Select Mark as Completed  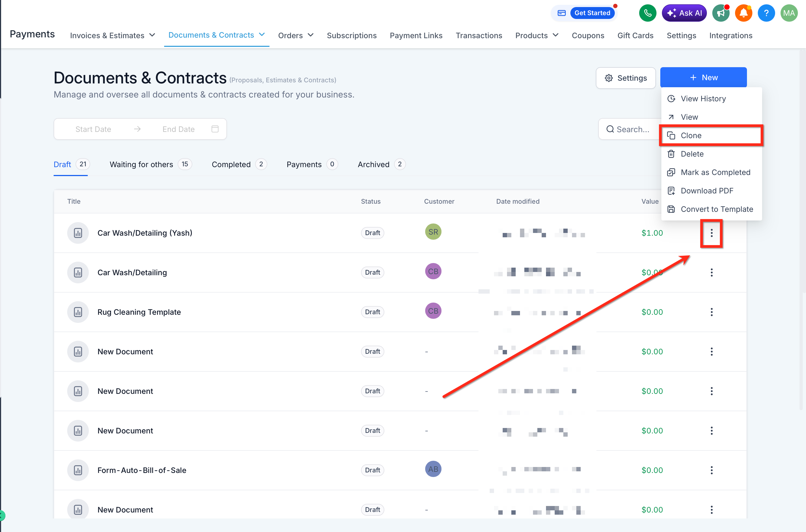coord(711,172)
